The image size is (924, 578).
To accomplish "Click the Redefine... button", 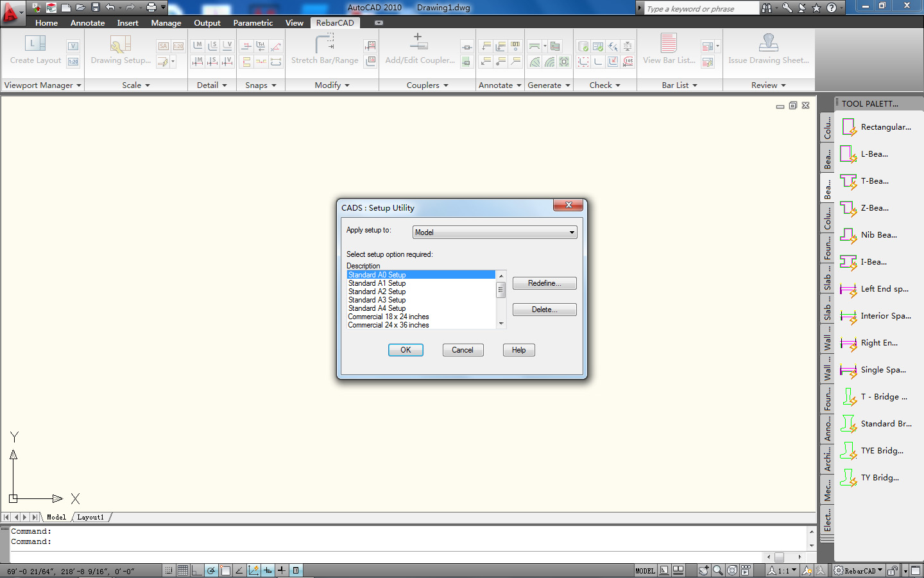I will click(544, 283).
